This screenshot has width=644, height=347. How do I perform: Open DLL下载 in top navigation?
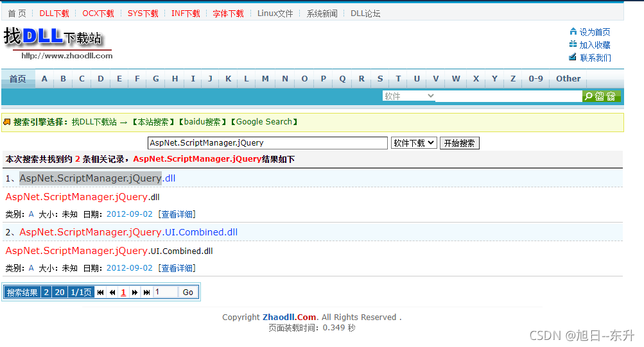[x=54, y=13]
